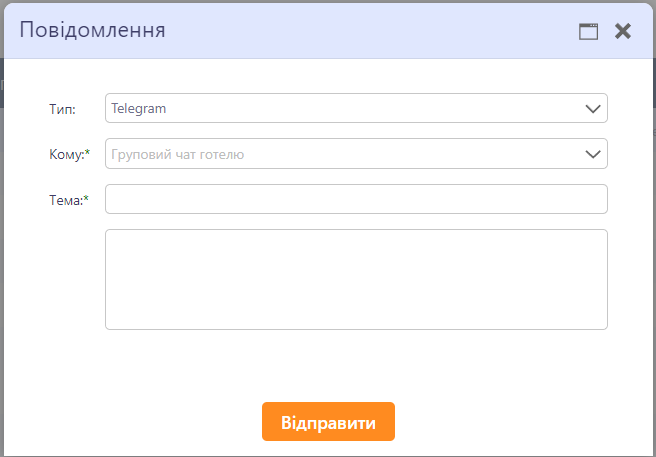656x457 pixels.
Task: Close the Повідомлення dialog with the X
Action: click(623, 31)
